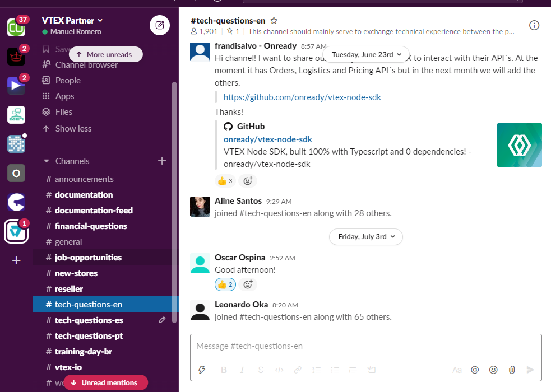Image resolution: width=551 pixels, height=392 pixels.
Task: Toggle strikethrough formatting
Action: pyautogui.click(x=261, y=370)
